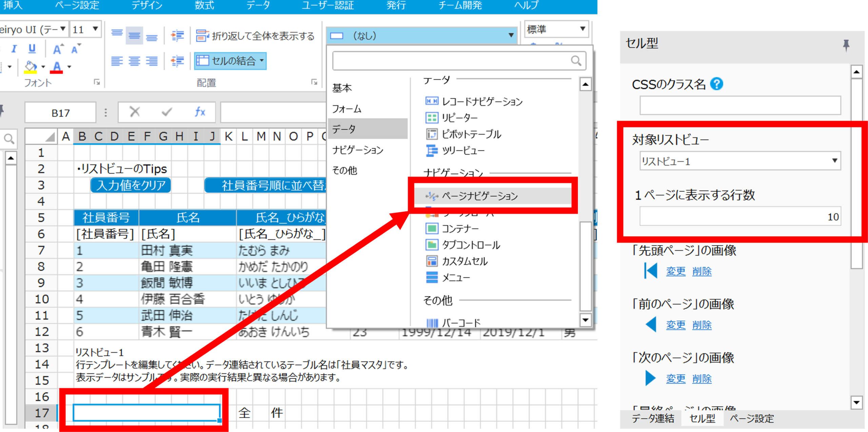868x432 pixels.
Task: Click 変更 link for 先頭ページ image
Action: [x=675, y=271]
